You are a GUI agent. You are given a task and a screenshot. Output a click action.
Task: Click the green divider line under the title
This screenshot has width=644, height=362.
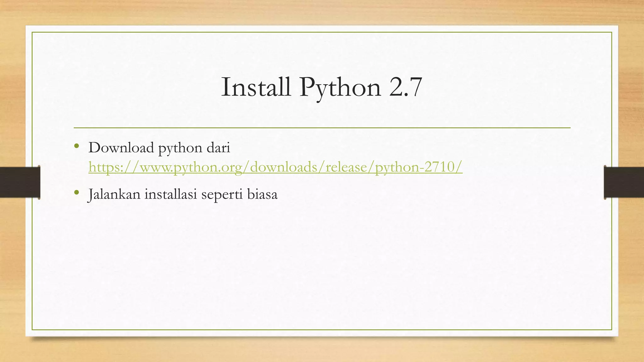pyautogui.click(x=322, y=128)
